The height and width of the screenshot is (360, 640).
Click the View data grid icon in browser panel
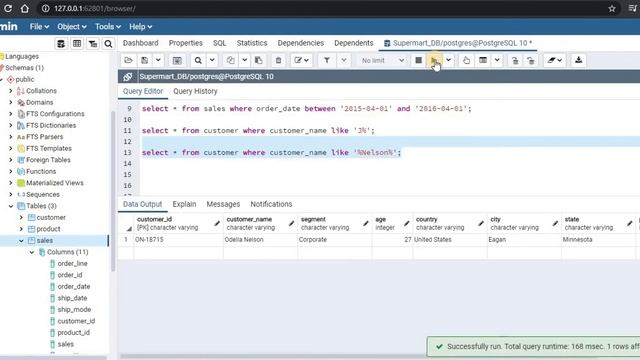click(x=77, y=43)
